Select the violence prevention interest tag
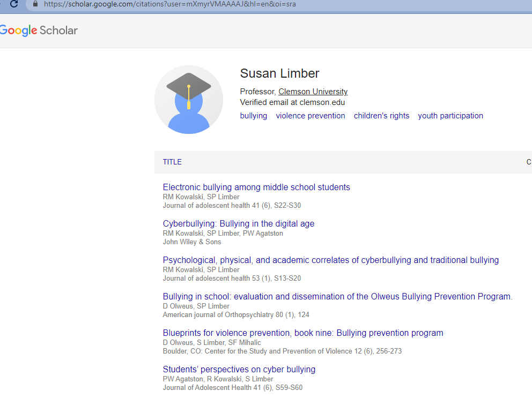The width and height of the screenshot is (532, 398). 311,116
